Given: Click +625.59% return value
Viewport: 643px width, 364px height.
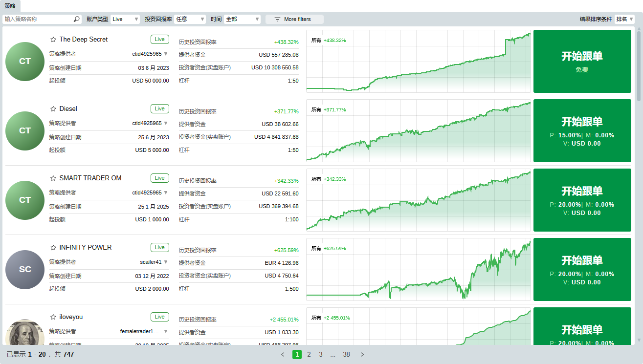Looking at the screenshot, I should point(287,251).
